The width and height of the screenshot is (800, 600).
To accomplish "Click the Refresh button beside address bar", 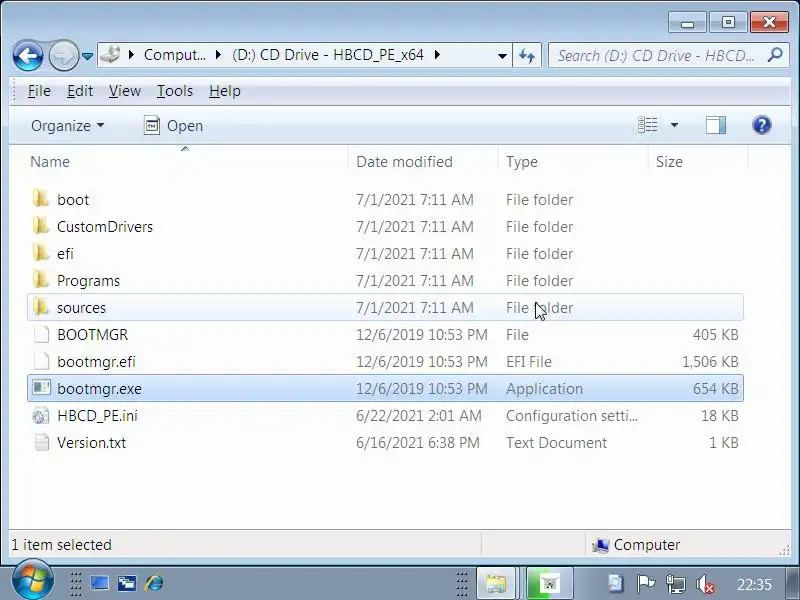I will [527, 55].
